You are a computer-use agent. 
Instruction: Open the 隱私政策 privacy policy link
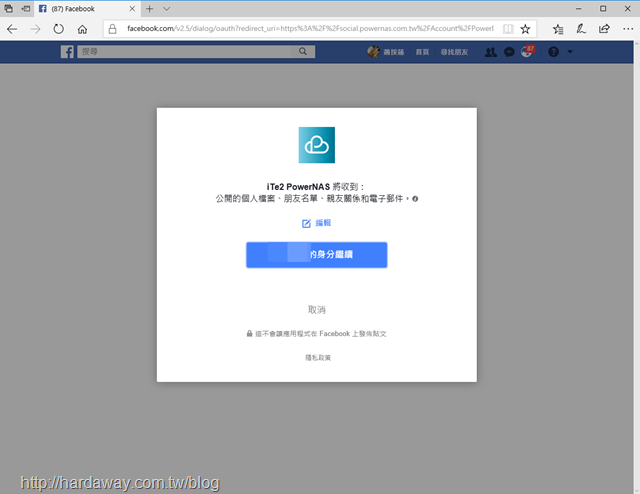(318, 358)
